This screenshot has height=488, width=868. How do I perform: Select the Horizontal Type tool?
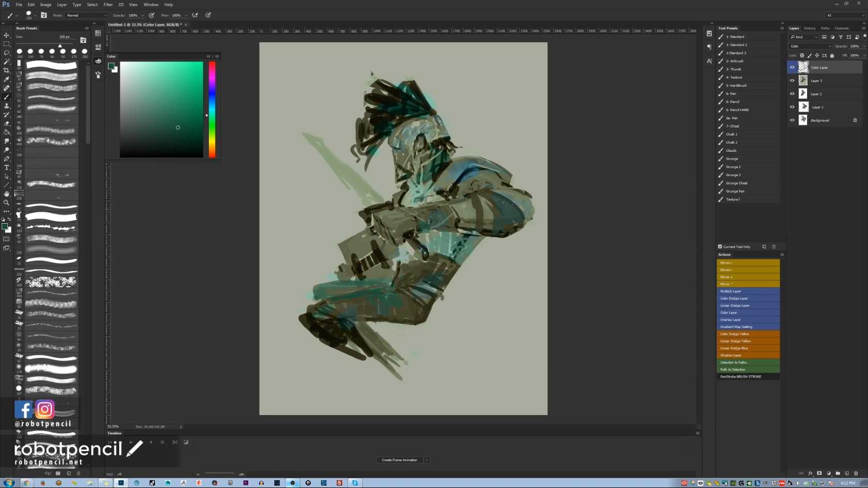[x=7, y=167]
